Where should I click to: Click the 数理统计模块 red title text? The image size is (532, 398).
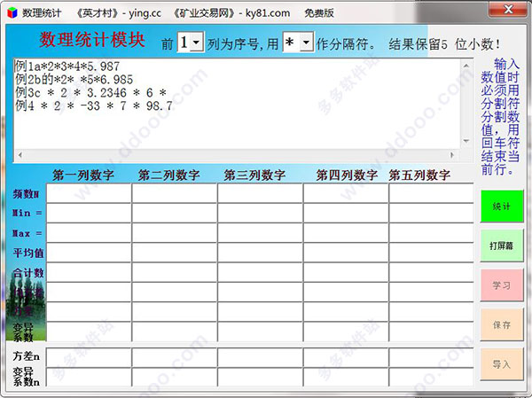(92, 39)
